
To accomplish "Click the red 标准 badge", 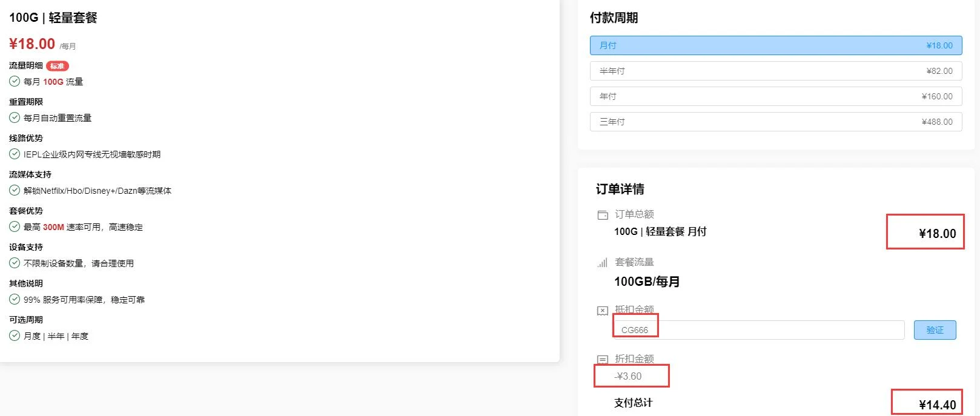I will [x=58, y=66].
